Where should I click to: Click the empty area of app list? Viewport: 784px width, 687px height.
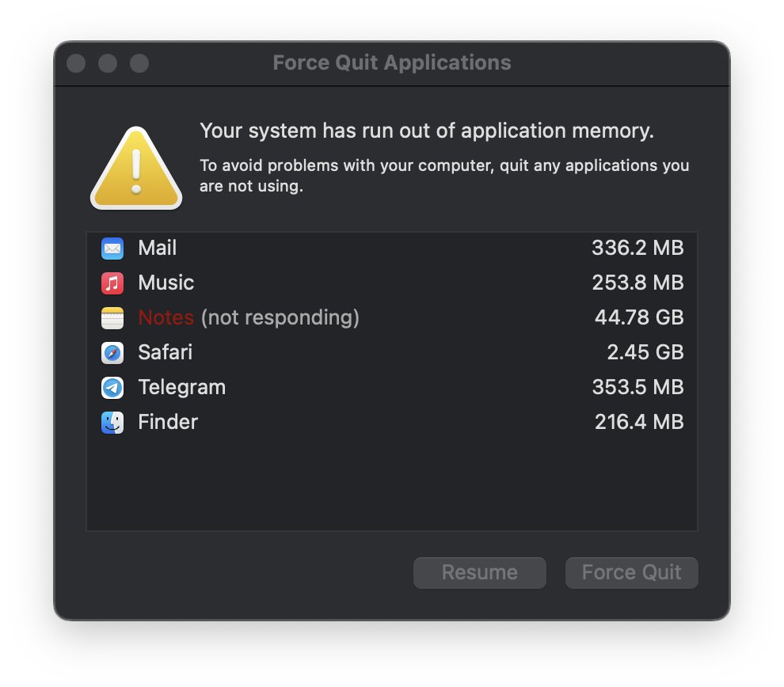[392, 484]
